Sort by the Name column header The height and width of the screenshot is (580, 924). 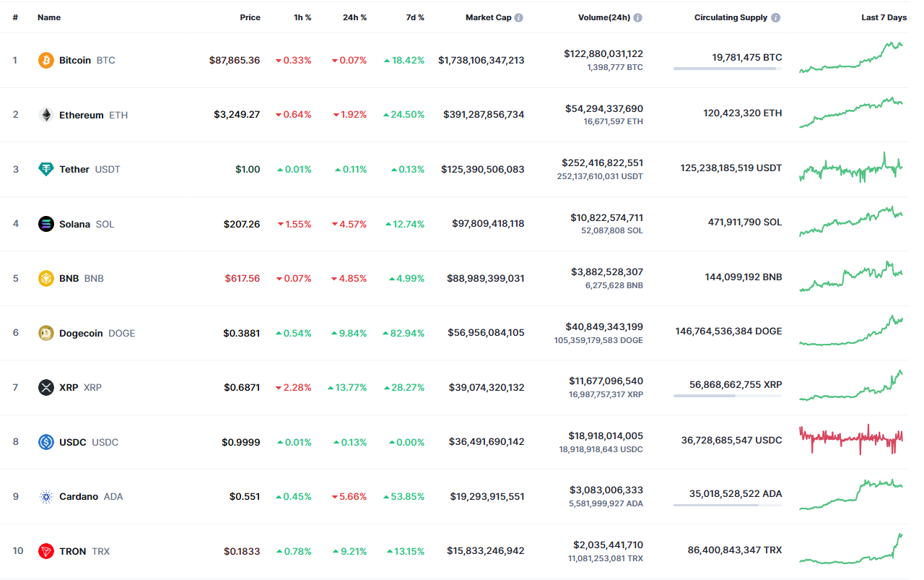click(x=49, y=17)
